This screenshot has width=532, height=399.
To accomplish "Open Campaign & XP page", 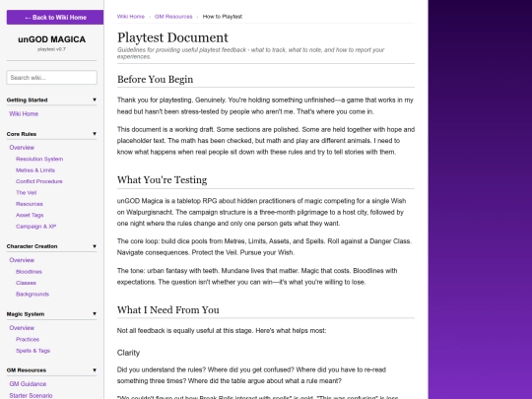I will point(36,227).
